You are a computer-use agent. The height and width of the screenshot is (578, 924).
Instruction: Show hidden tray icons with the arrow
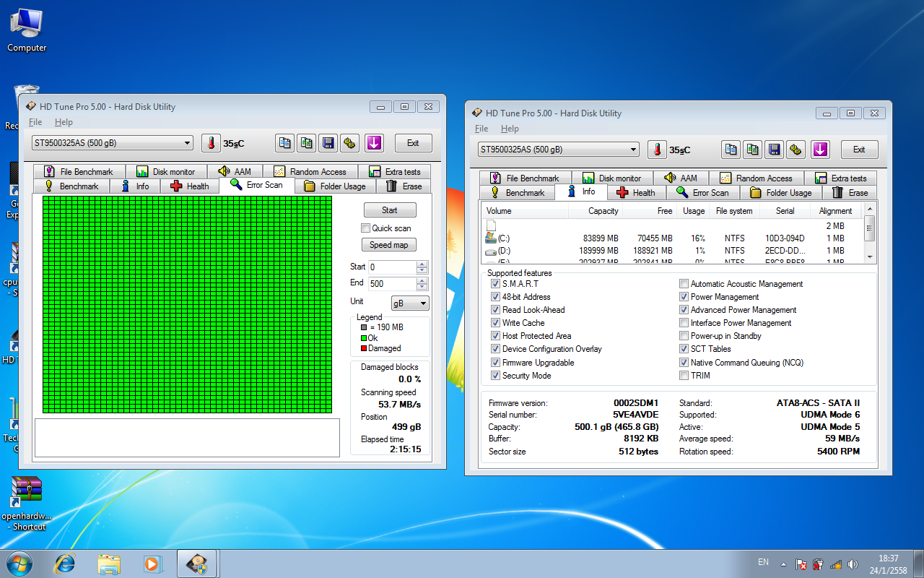784,564
